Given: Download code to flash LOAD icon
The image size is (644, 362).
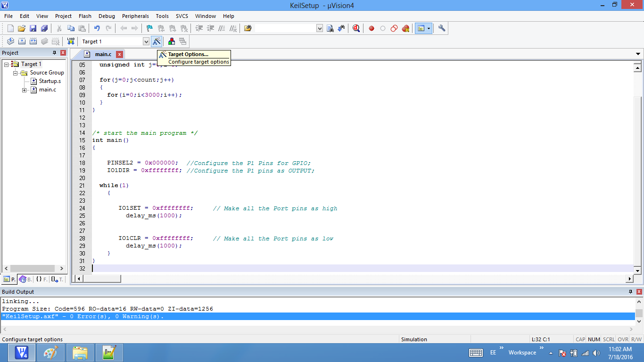Looking at the screenshot, I should pyautogui.click(x=71, y=41).
